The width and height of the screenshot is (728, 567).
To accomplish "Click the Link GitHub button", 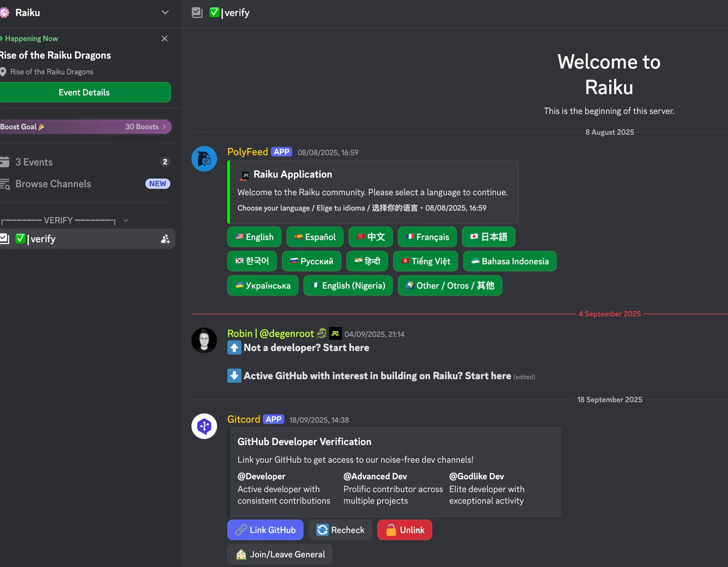I will (x=265, y=530).
